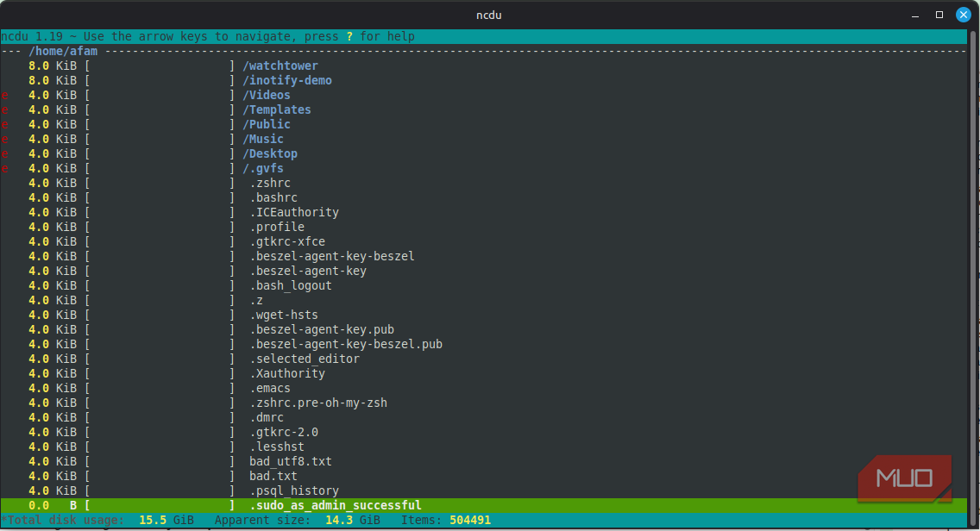Select the /.gvfs directory entry
980x531 pixels.
click(263, 169)
